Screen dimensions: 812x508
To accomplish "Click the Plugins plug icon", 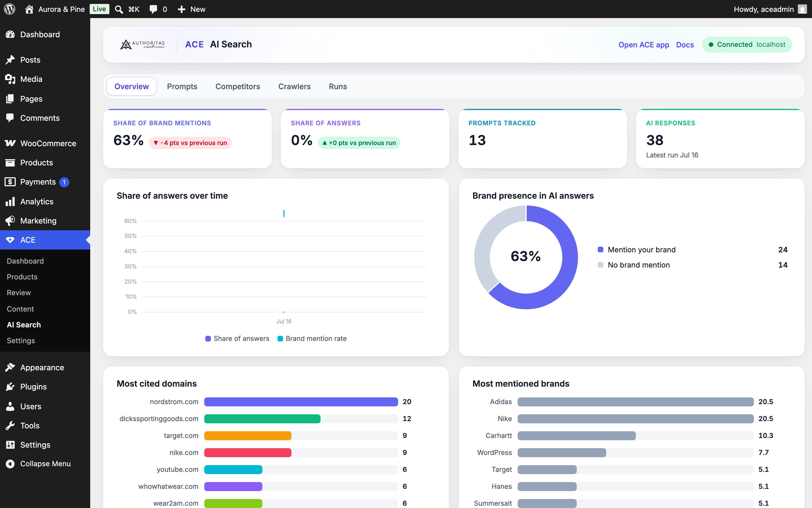I will pyautogui.click(x=10, y=387).
